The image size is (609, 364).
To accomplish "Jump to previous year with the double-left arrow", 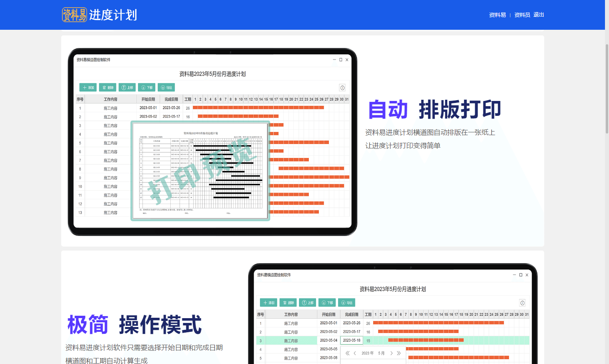I will coord(347,353).
